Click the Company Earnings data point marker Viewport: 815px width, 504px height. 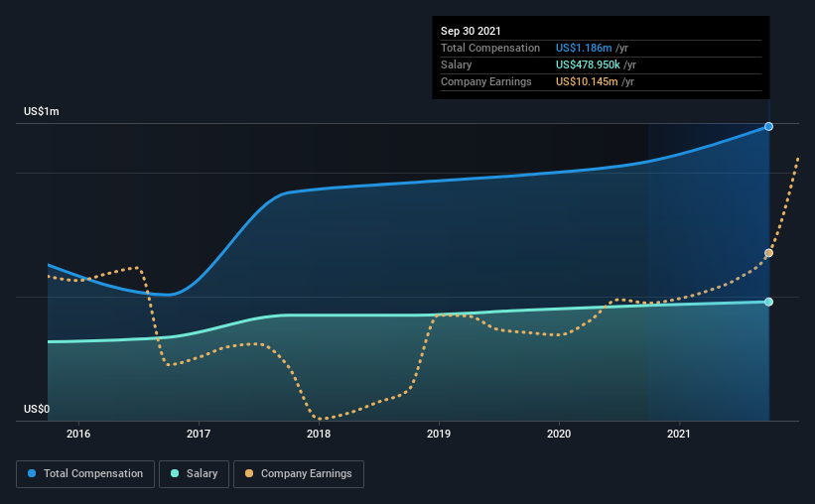(x=768, y=253)
